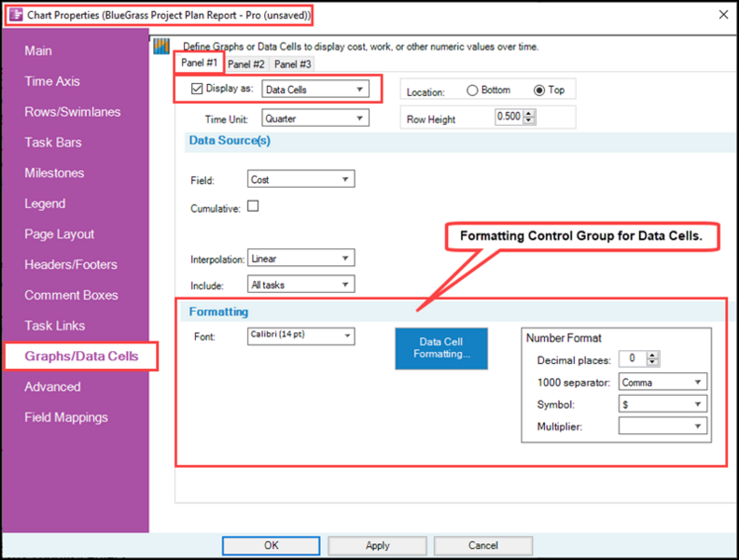Click the Data Cell Formatting button

click(441, 348)
